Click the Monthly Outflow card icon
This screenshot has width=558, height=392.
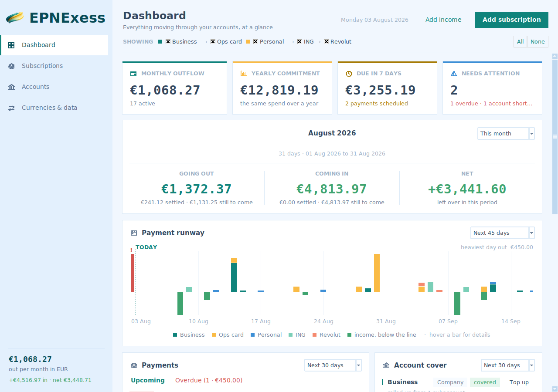pos(133,74)
